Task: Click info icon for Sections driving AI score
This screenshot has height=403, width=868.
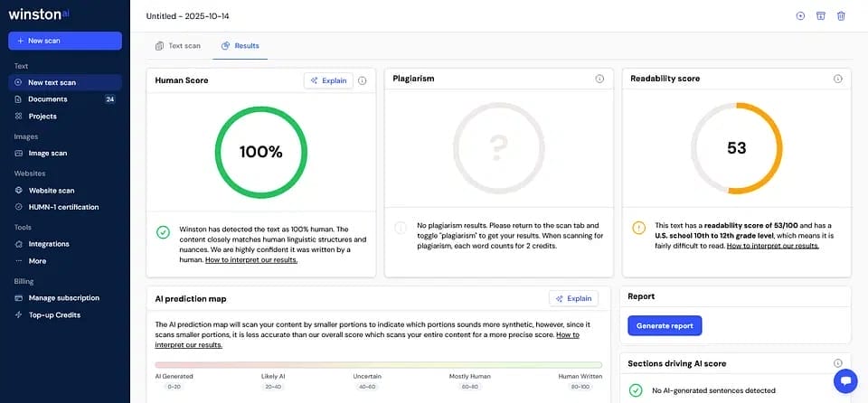Action: tap(837, 363)
